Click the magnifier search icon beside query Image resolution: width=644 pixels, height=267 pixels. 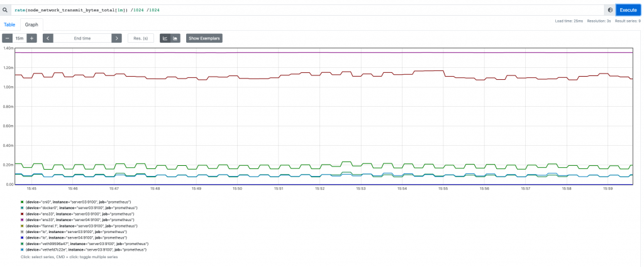(x=5, y=10)
